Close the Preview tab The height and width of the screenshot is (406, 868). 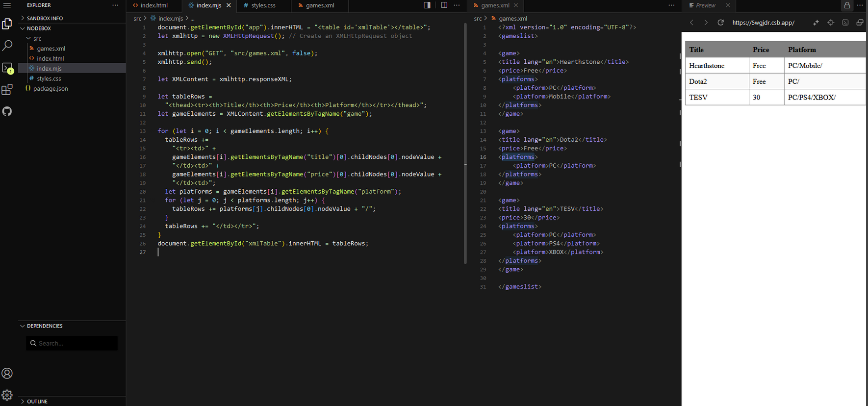point(728,5)
